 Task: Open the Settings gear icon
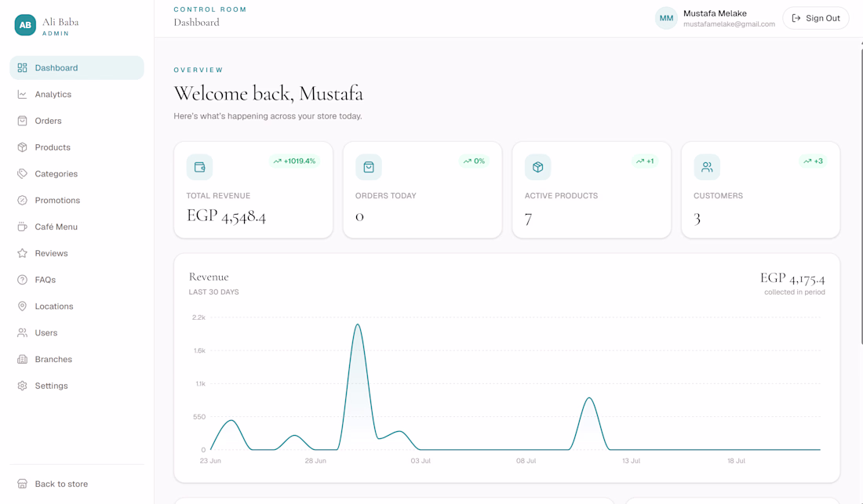22,386
